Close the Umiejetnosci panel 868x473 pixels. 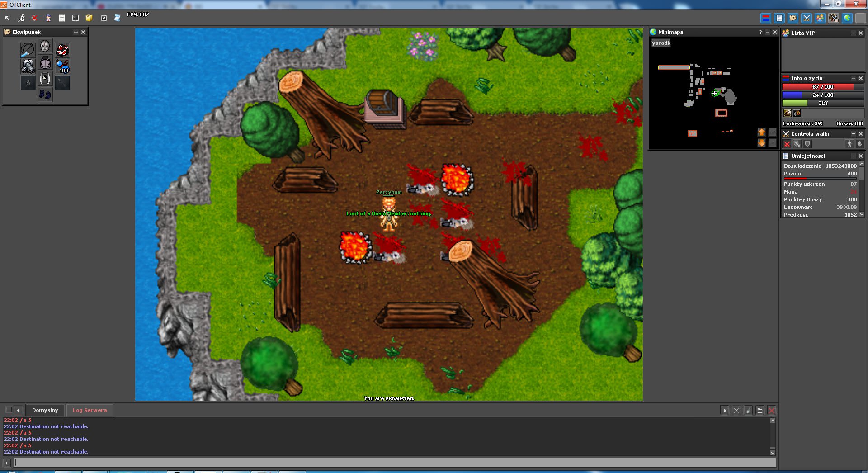(x=861, y=156)
